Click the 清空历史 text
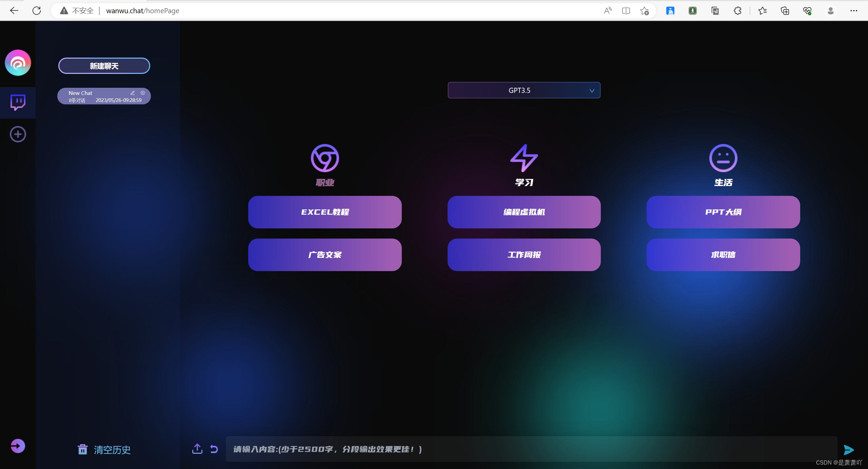This screenshot has width=868, height=469. pos(112,450)
